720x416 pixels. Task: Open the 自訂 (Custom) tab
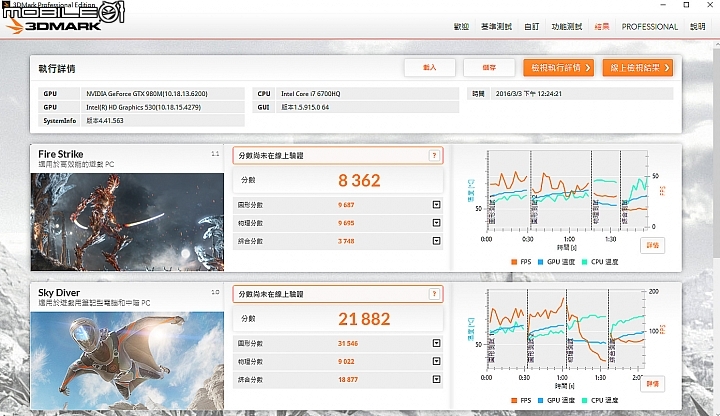(531, 27)
